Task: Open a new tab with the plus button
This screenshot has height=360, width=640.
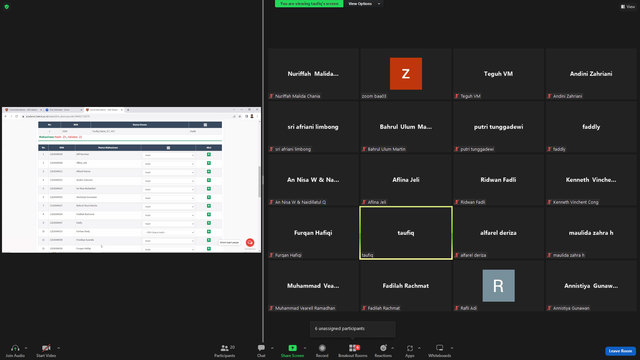Action: (128, 110)
